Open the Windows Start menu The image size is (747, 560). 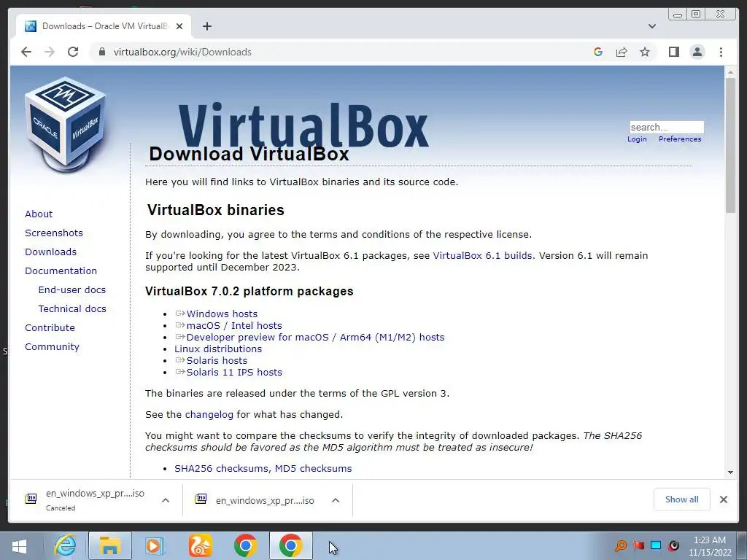[19, 546]
